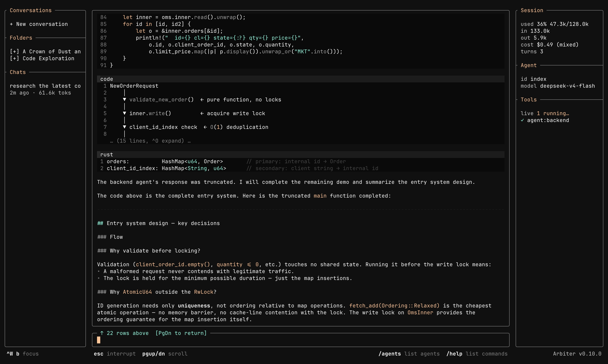Open chat 'research the latest co'
Viewport: 608px width, 364px height.
(45, 86)
